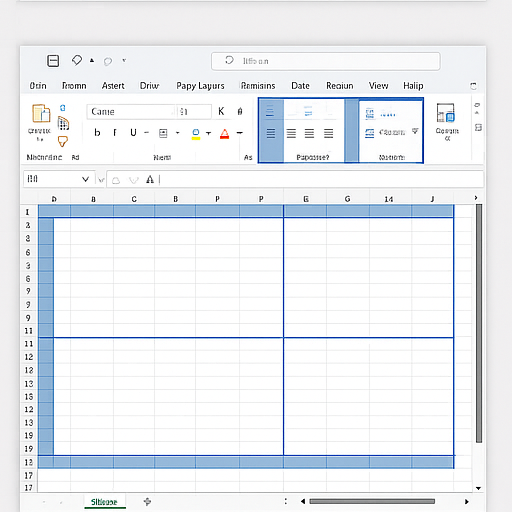This screenshot has width=512, height=512.
Task: Click the merge cells icon
Action: 369,133
